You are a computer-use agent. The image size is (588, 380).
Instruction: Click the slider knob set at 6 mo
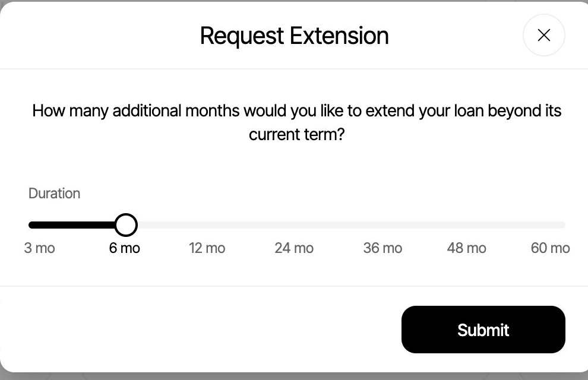pos(126,224)
